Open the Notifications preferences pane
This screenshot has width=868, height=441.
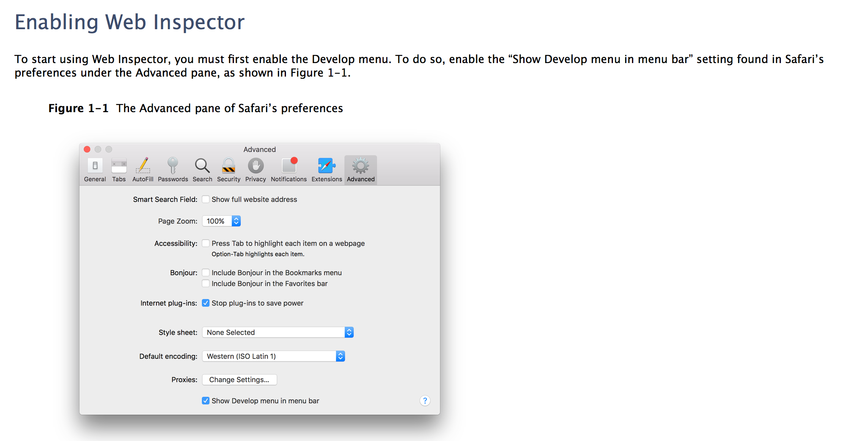pos(289,170)
